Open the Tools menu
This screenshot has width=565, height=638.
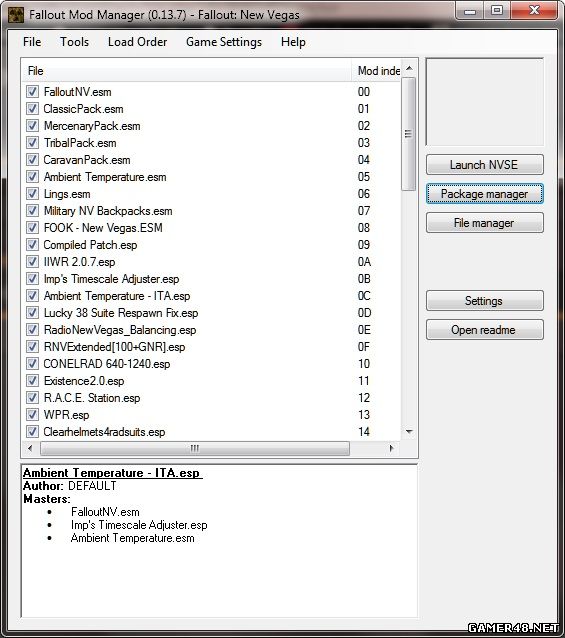click(74, 42)
